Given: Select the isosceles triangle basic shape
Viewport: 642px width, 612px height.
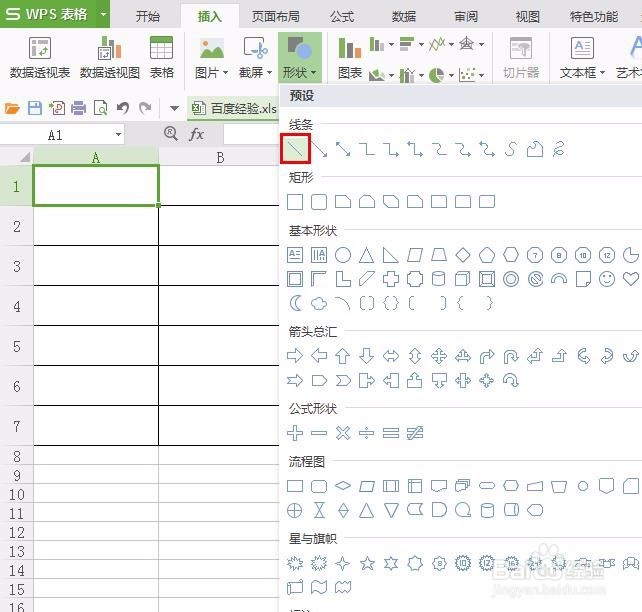Looking at the screenshot, I should 366,255.
